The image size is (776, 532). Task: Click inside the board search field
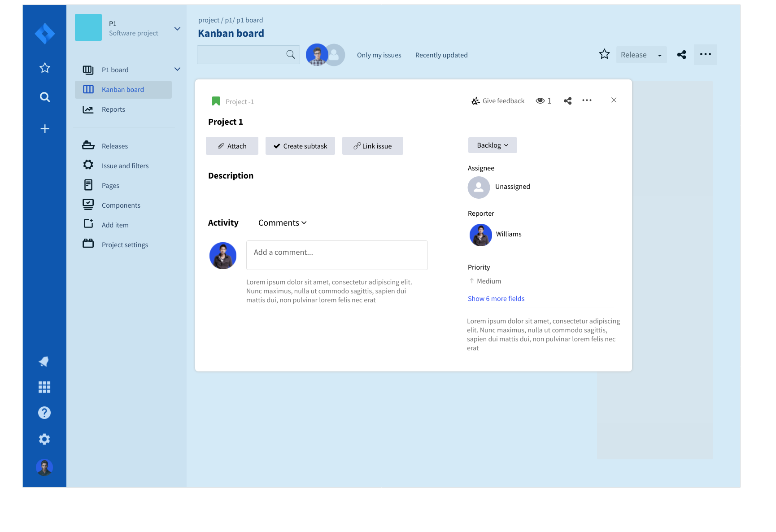[x=244, y=54]
